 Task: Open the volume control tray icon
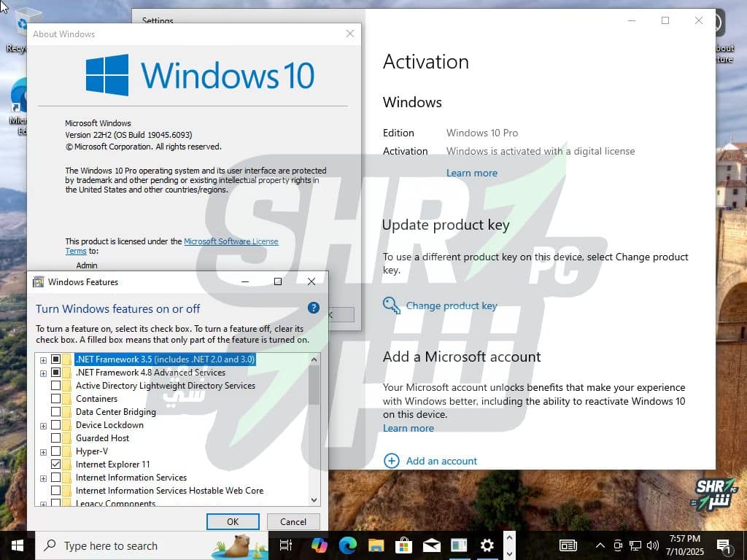pyautogui.click(x=653, y=545)
